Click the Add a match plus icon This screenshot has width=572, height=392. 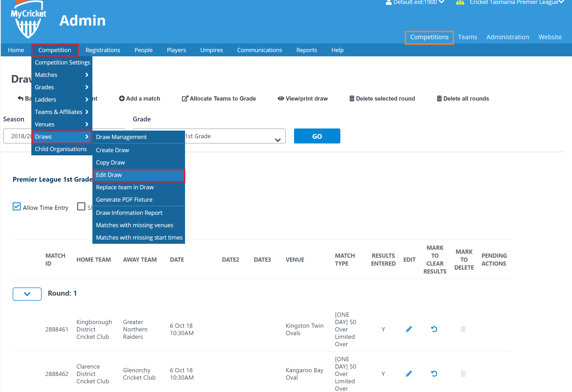point(122,98)
